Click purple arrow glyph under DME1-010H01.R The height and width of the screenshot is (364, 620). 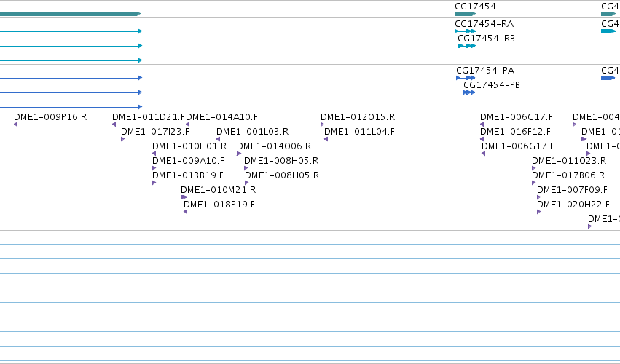[x=154, y=154]
